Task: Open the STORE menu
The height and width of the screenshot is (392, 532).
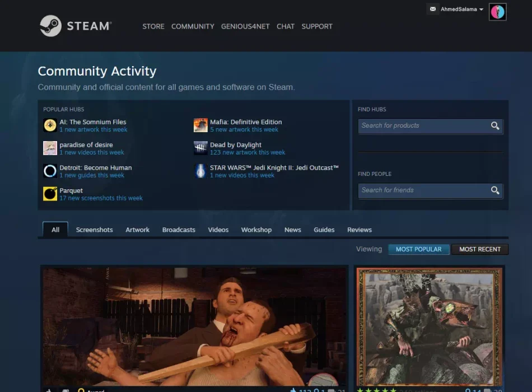Action: [x=153, y=26]
